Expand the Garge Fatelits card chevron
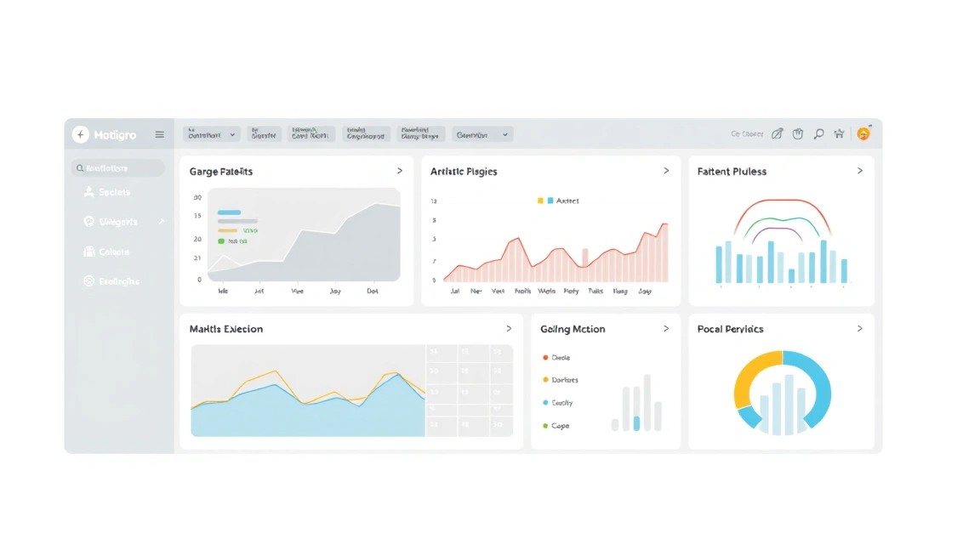 click(399, 171)
